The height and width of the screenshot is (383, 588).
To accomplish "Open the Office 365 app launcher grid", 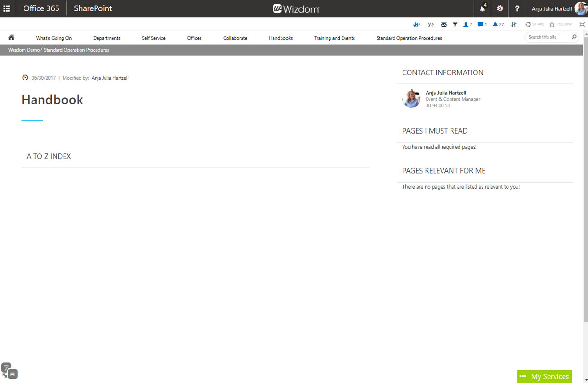I will tap(7, 8).
